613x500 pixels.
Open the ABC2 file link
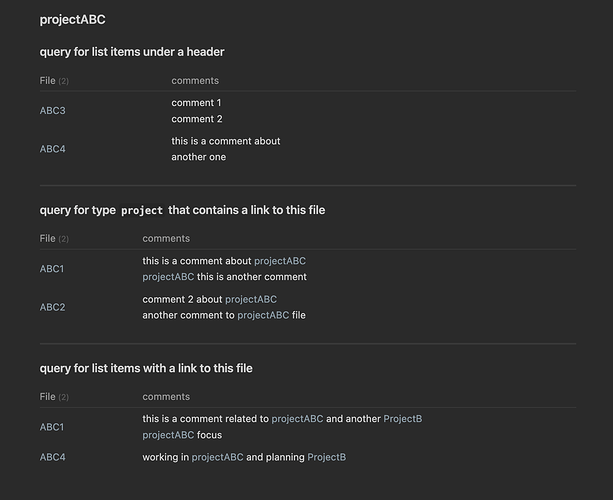click(52, 307)
